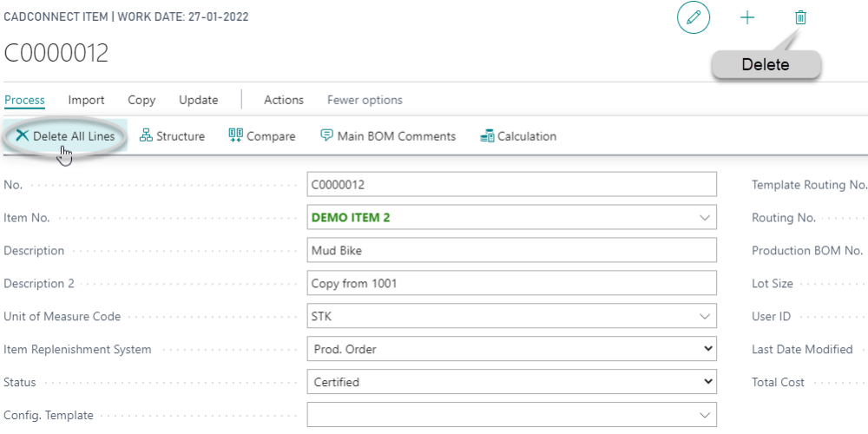The image size is (868, 434).
Task: Click the No. field containing C0000012
Action: [x=511, y=184]
